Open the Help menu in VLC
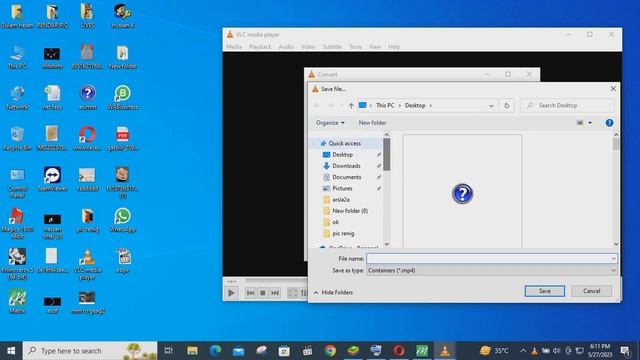Image resolution: width=640 pixels, height=360 pixels. coord(394,47)
